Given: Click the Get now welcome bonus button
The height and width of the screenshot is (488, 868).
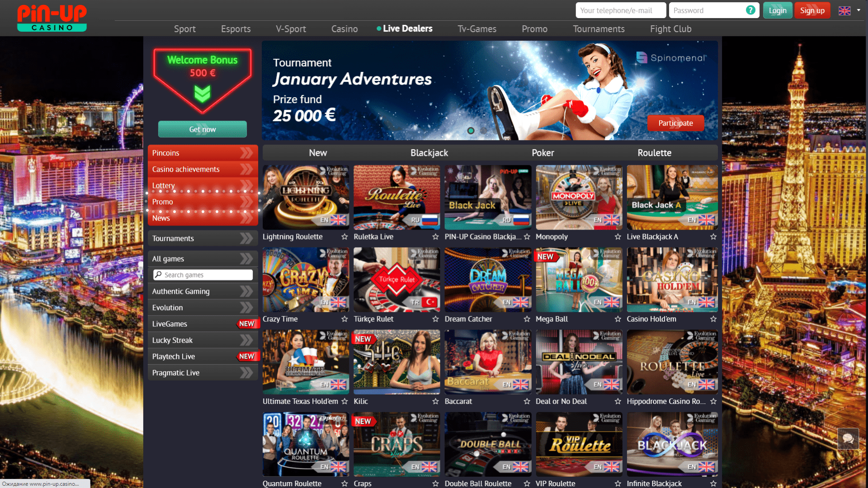Looking at the screenshot, I should pyautogui.click(x=202, y=129).
